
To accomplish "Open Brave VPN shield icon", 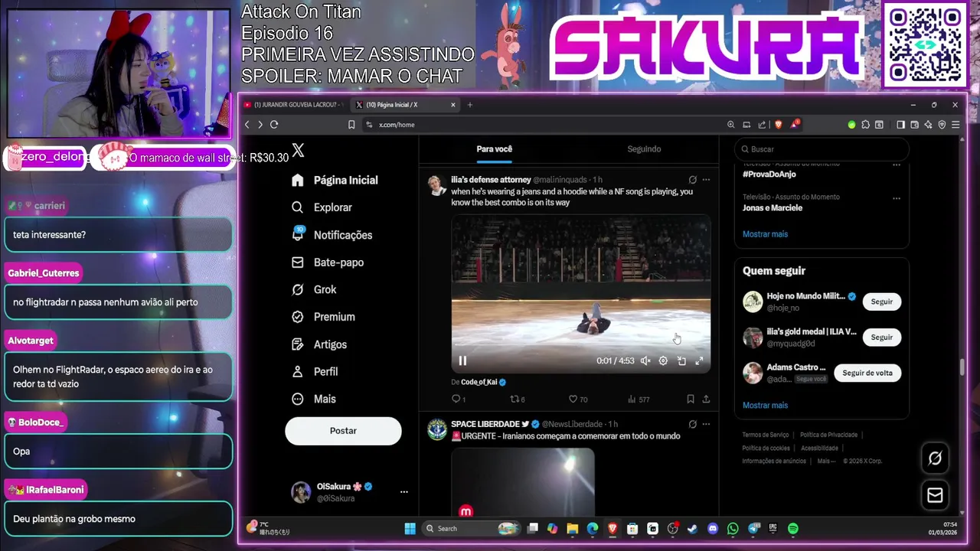I will point(942,125).
